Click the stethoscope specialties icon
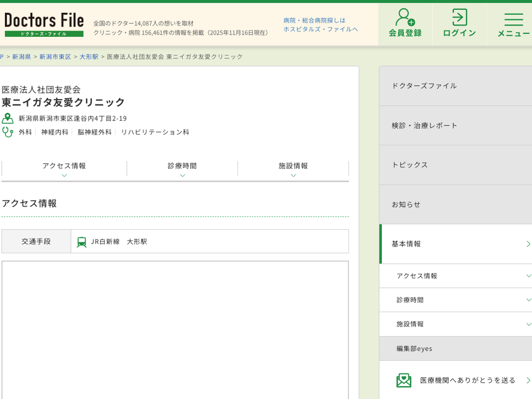The height and width of the screenshot is (399, 532). pyautogui.click(x=8, y=132)
